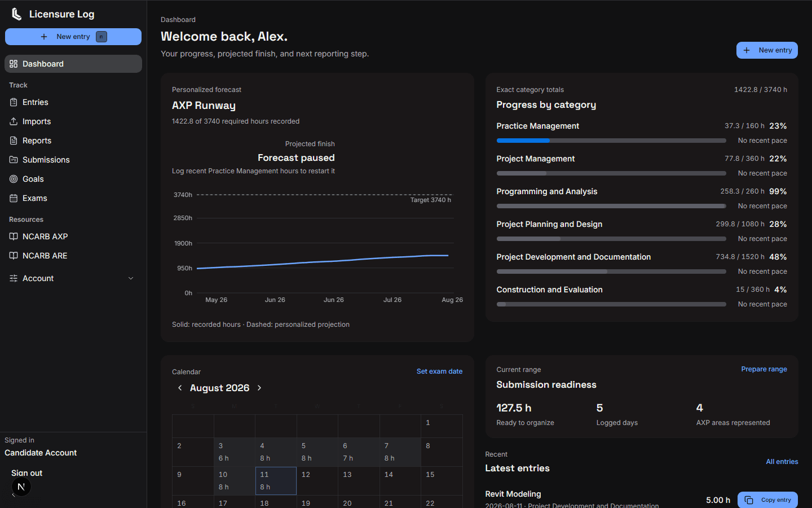Click the Licensure Log logo icon

click(17, 14)
